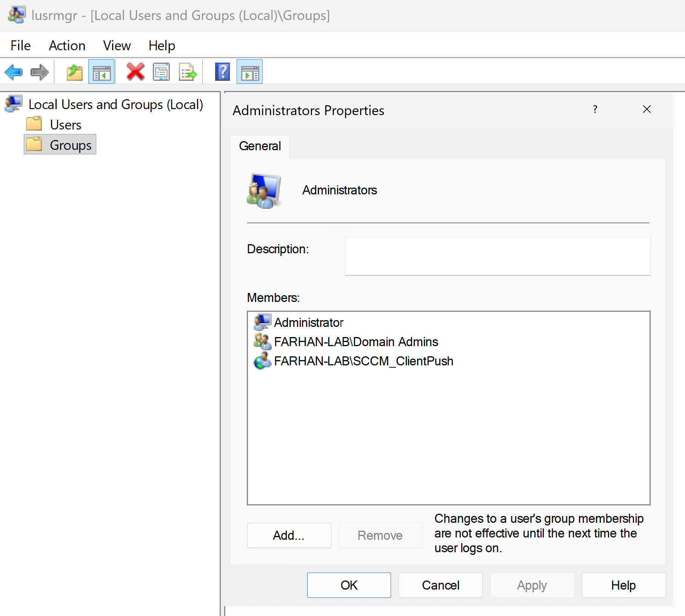Open the Action menu
The image size is (685, 616).
click(67, 46)
